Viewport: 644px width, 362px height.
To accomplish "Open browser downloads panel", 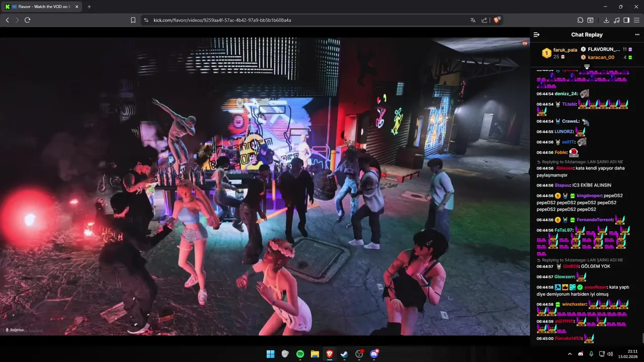I will (606, 20).
